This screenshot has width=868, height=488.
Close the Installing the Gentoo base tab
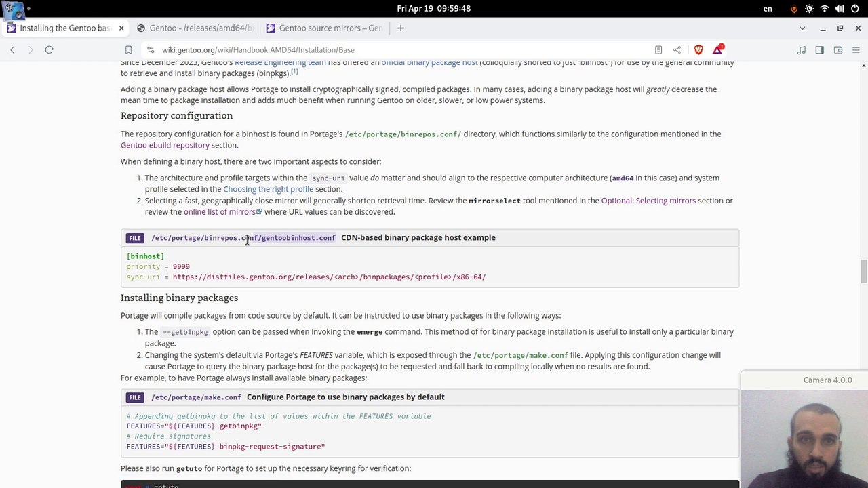pyautogui.click(x=121, y=28)
